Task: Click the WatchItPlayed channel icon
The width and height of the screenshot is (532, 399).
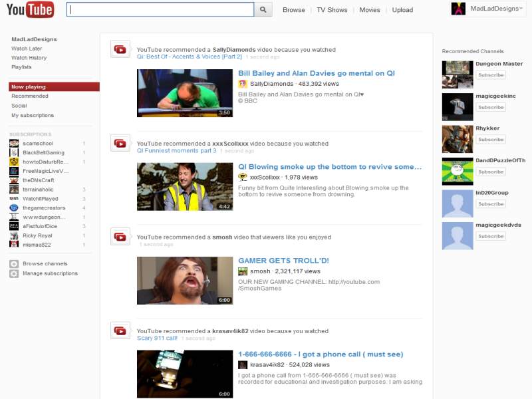Action: tap(14, 198)
